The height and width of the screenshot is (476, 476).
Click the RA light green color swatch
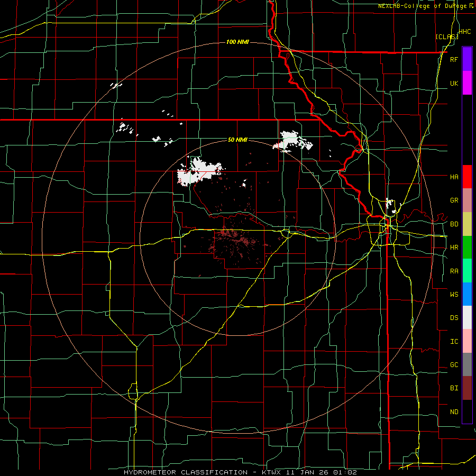pos(467,271)
